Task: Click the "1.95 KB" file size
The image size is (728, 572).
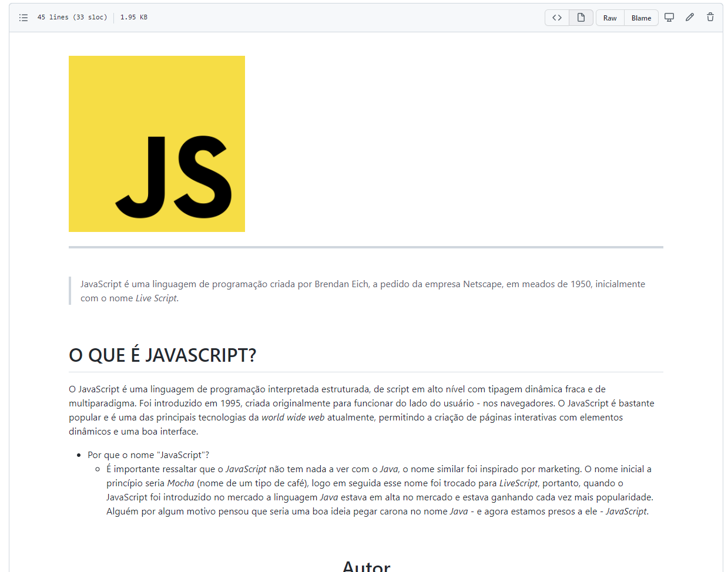Action: coord(134,18)
